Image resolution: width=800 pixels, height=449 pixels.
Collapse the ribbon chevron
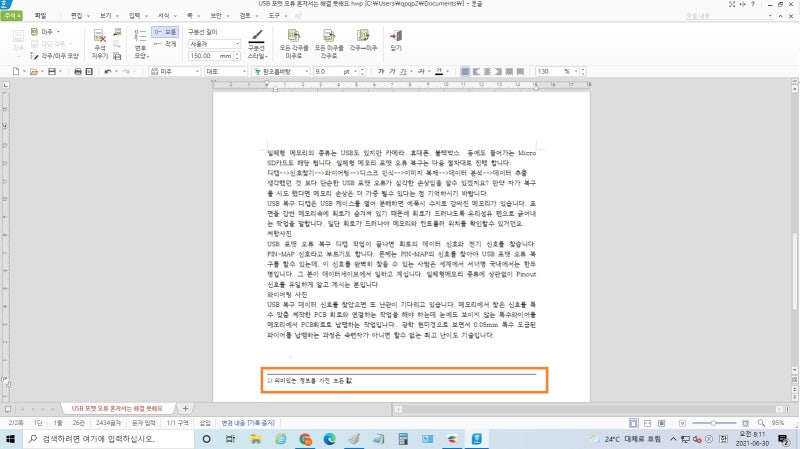point(780,16)
